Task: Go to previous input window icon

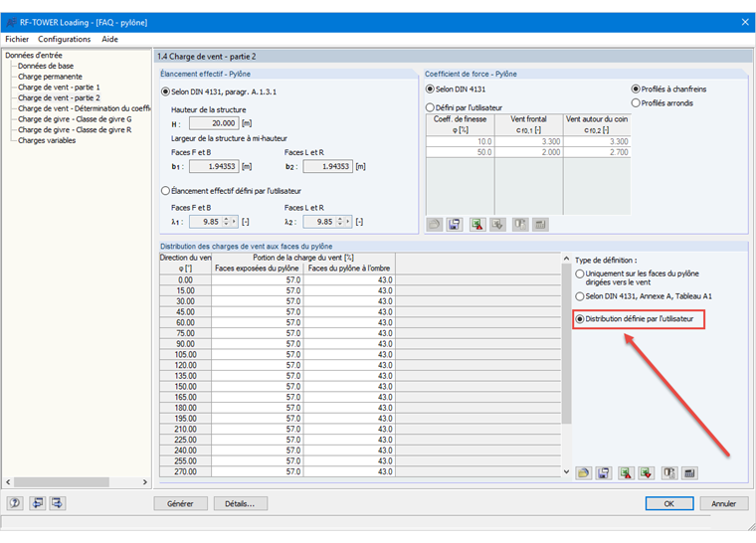Action: tap(37, 503)
